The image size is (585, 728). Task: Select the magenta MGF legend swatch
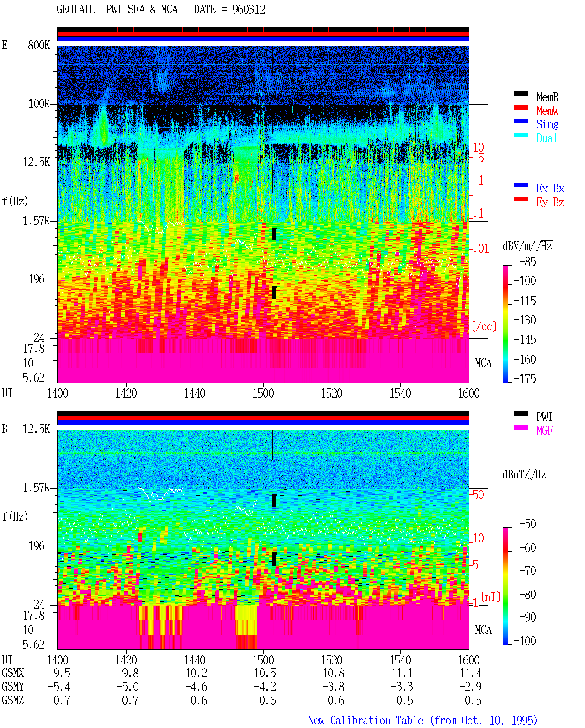(x=521, y=427)
